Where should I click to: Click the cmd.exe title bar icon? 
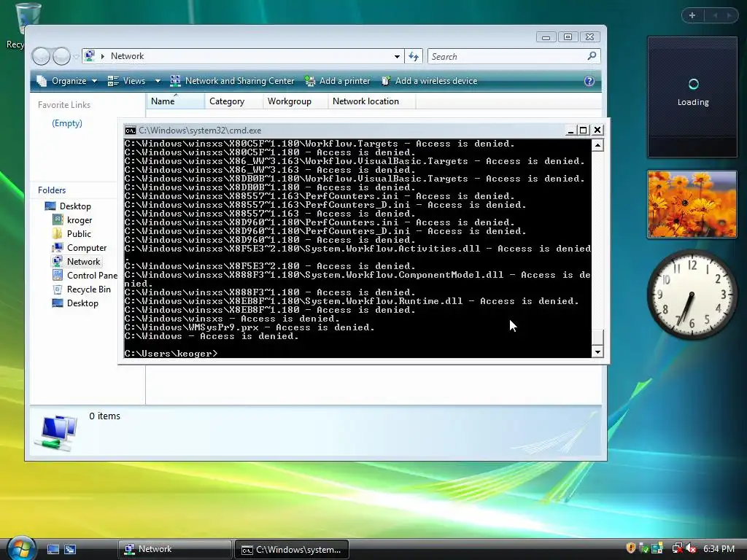point(130,131)
